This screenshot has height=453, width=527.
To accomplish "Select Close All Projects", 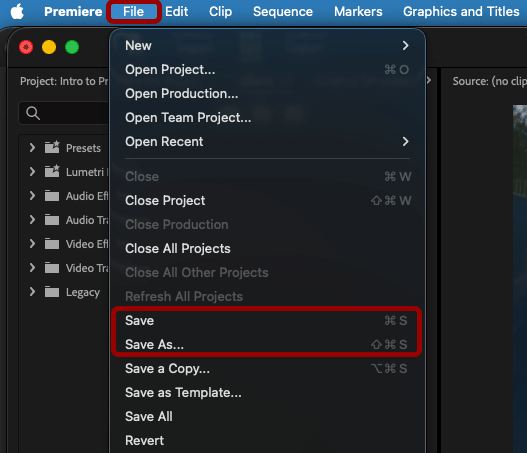I will pyautogui.click(x=268, y=249).
